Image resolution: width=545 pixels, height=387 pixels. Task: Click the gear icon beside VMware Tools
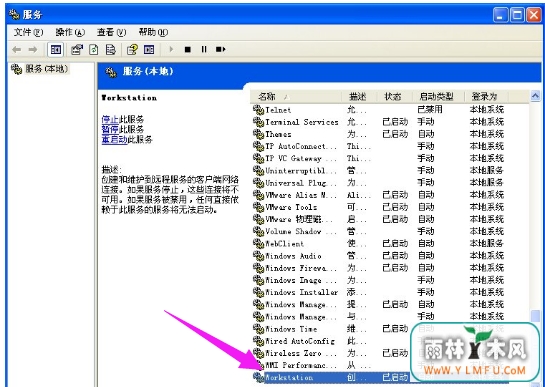(258, 207)
